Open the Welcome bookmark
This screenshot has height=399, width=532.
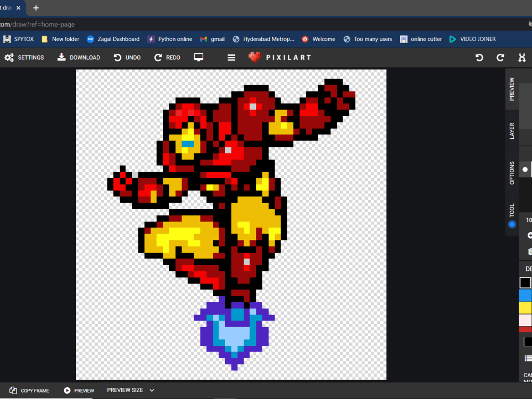pos(319,39)
